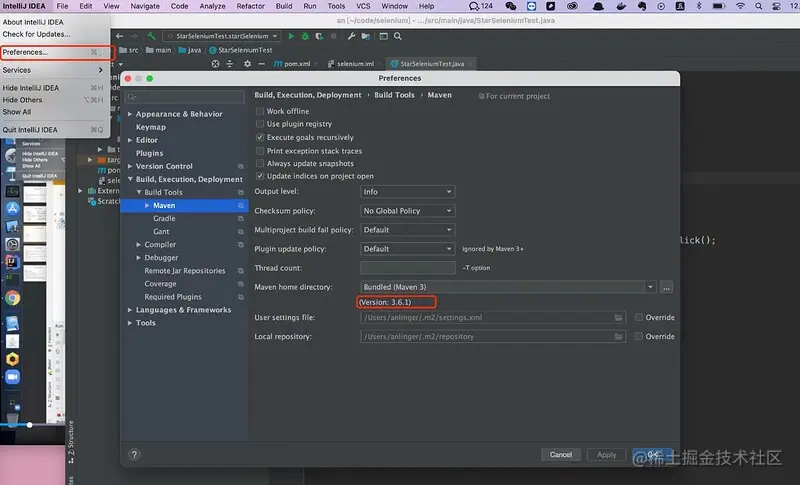Enable Use plugin registry checkbox
The height and width of the screenshot is (485, 800).
(260, 124)
